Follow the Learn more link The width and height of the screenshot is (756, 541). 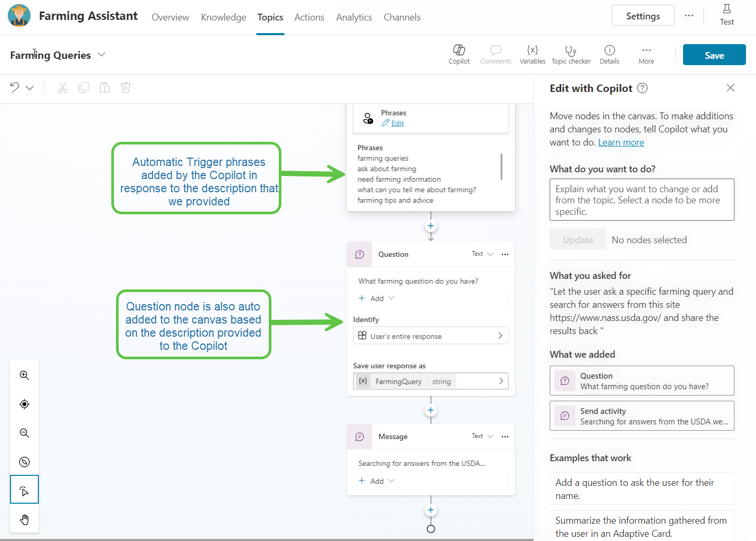pyautogui.click(x=621, y=142)
